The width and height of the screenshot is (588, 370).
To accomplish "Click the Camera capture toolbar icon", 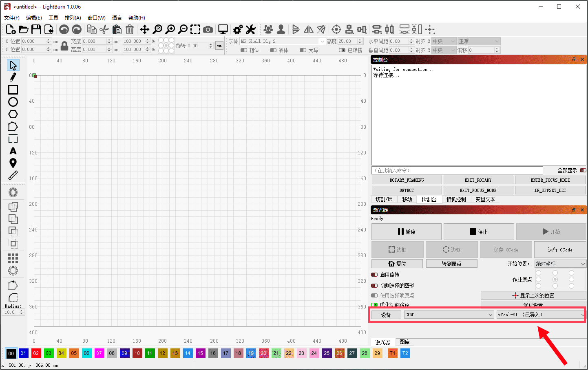I will (x=208, y=29).
